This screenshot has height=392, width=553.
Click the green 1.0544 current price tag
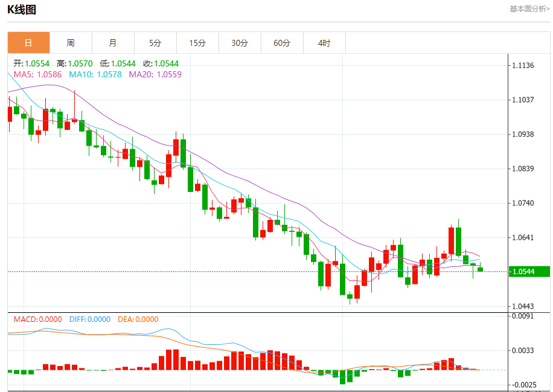click(x=529, y=271)
